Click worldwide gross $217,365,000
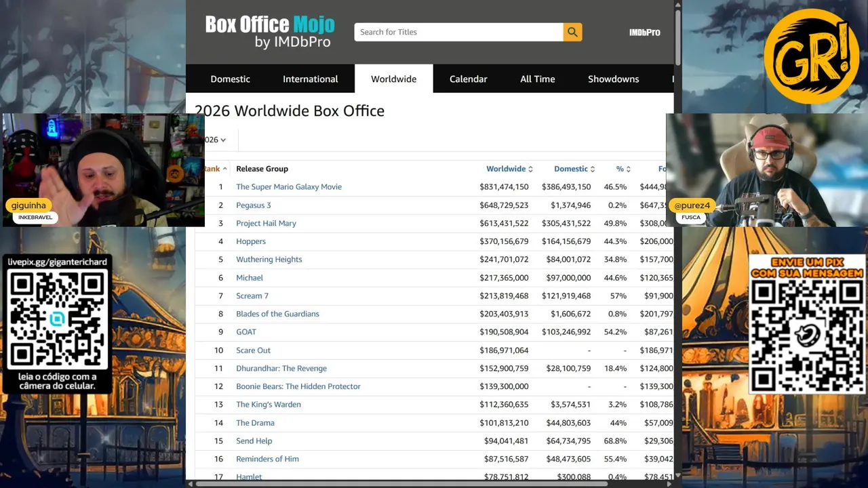This screenshot has height=488, width=868. click(x=504, y=278)
